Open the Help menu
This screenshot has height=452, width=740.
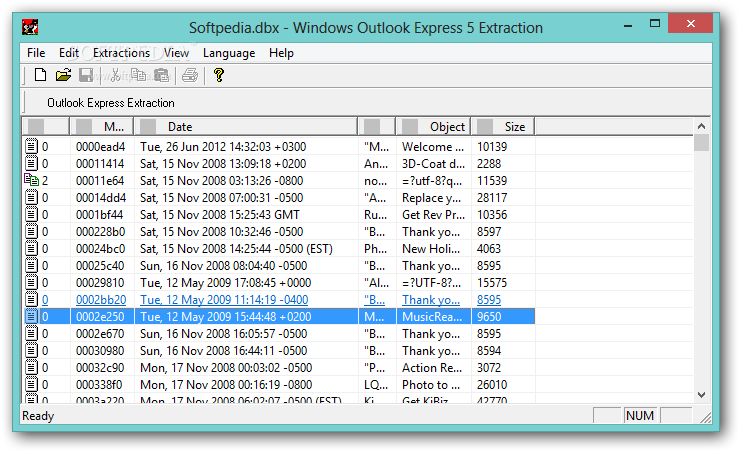281,53
